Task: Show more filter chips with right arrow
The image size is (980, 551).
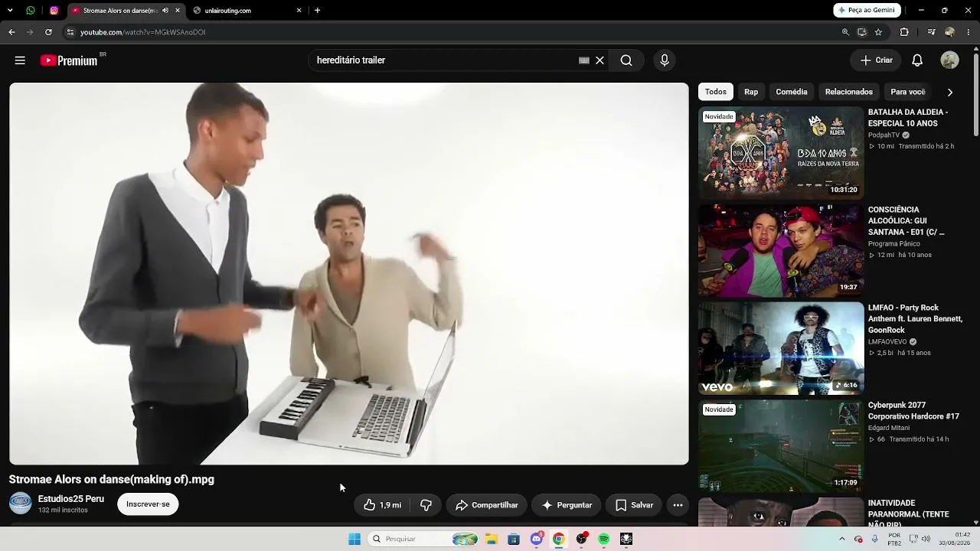Action: point(950,92)
